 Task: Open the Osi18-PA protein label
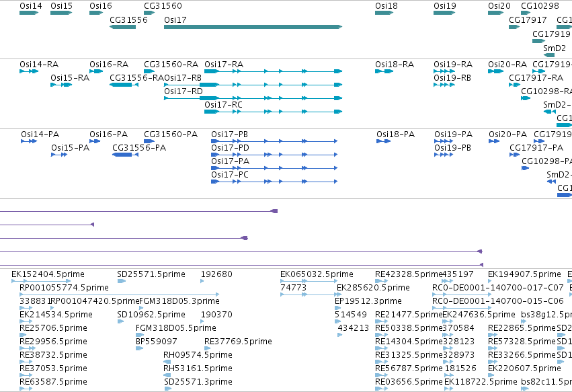[x=395, y=134]
